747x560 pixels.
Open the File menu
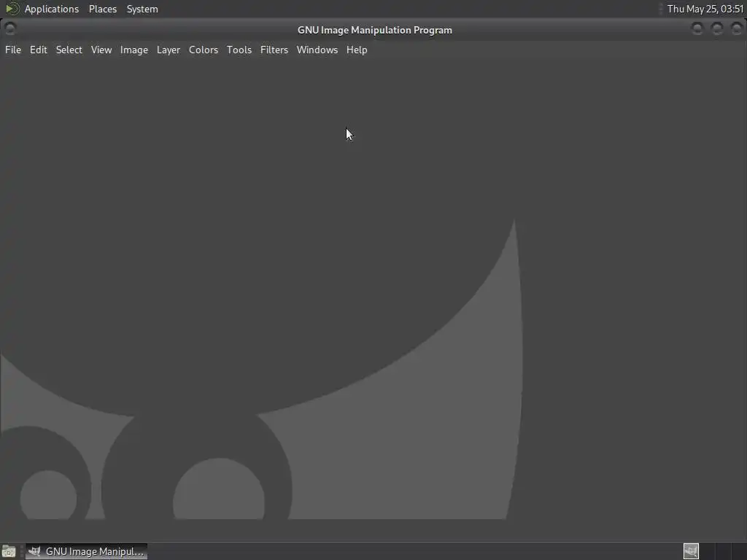click(13, 50)
